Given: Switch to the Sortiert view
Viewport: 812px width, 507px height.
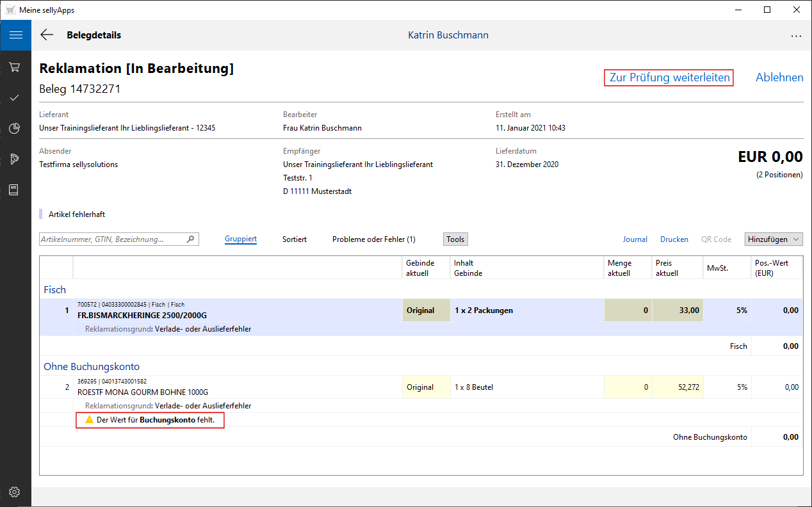Looking at the screenshot, I should 295,239.
